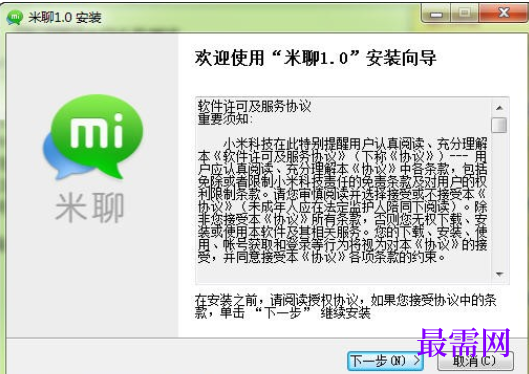Click the license text scrollbar thumb
Image resolution: width=529 pixels, height=374 pixels.
[499, 125]
